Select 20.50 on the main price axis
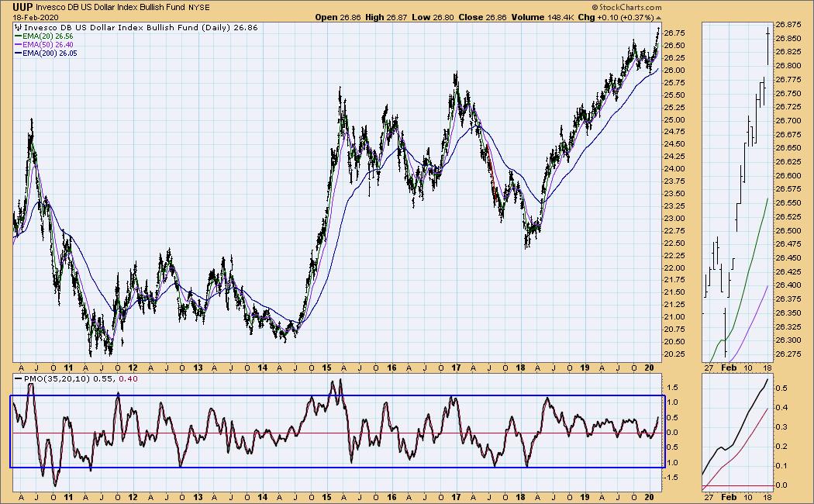Image resolution: width=814 pixels, height=504 pixels. 674,341
